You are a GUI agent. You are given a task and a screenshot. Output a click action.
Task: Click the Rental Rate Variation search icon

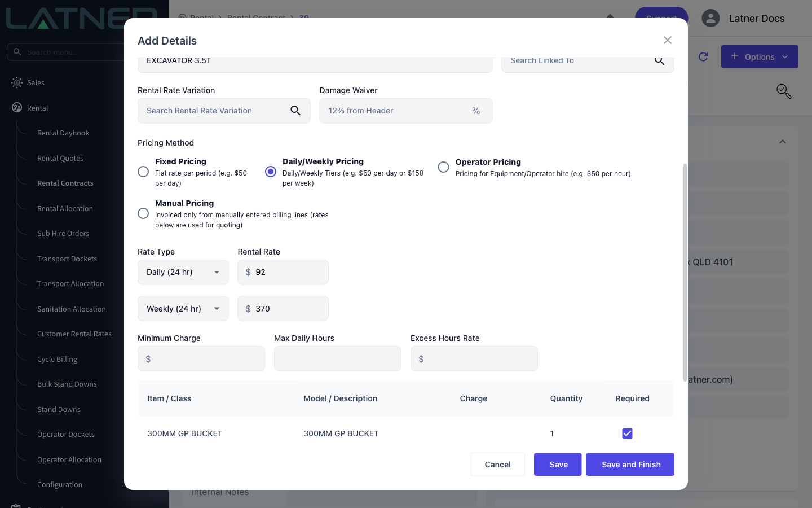pyautogui.click(x=295, y=111)
